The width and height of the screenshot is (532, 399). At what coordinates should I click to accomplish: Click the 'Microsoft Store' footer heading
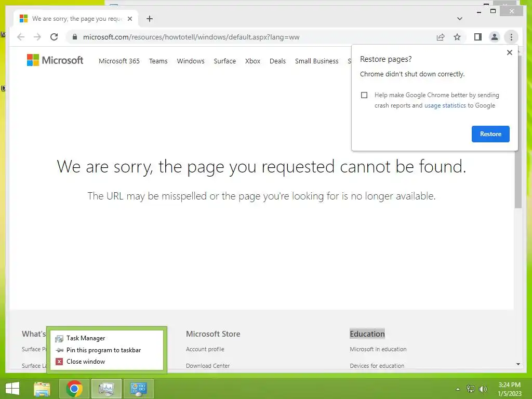tap(213, 334)
